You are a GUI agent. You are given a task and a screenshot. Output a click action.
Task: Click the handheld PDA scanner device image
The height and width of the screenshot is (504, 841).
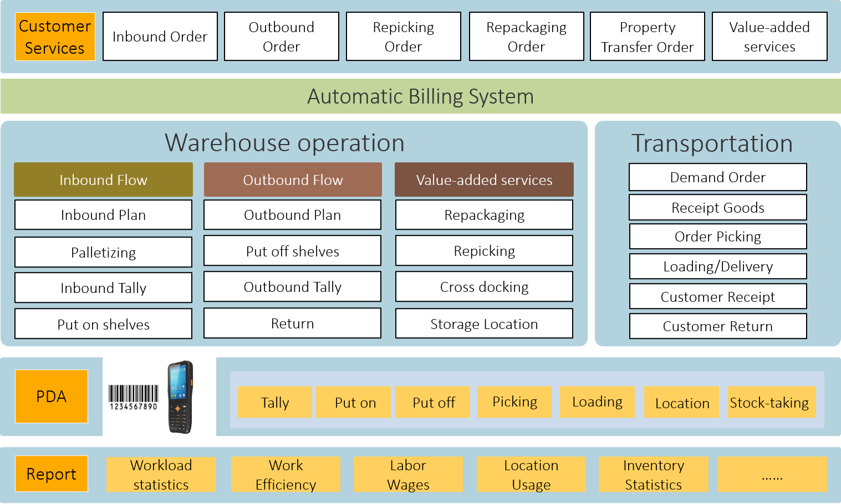pyautogui.click(x=180, y=397)
